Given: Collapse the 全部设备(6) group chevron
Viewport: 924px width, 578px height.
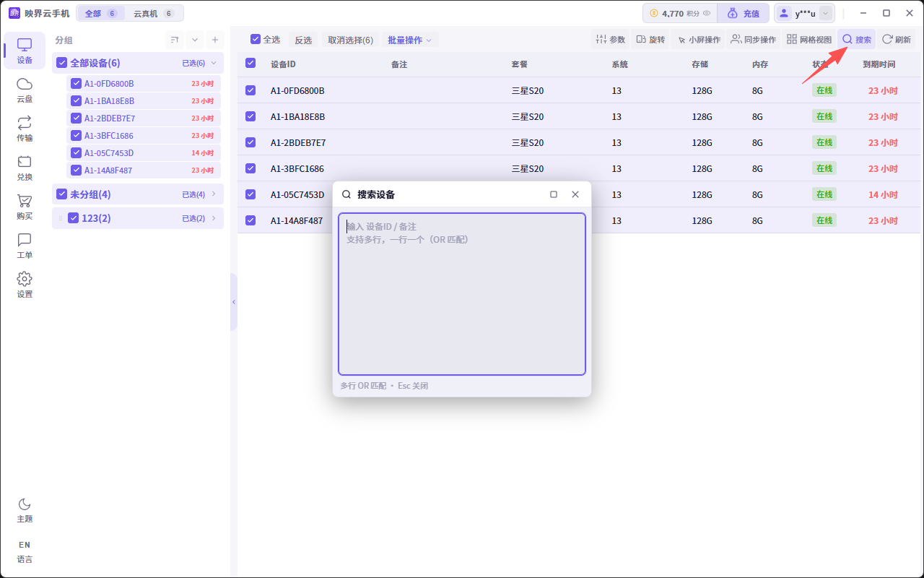Looking at the screenshot, I should click(x=214, y=63).
